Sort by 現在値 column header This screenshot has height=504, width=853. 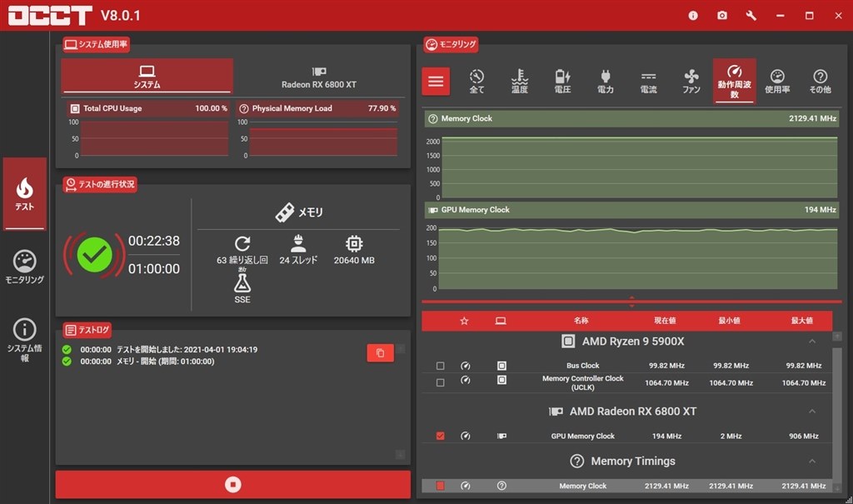[665, 321]
